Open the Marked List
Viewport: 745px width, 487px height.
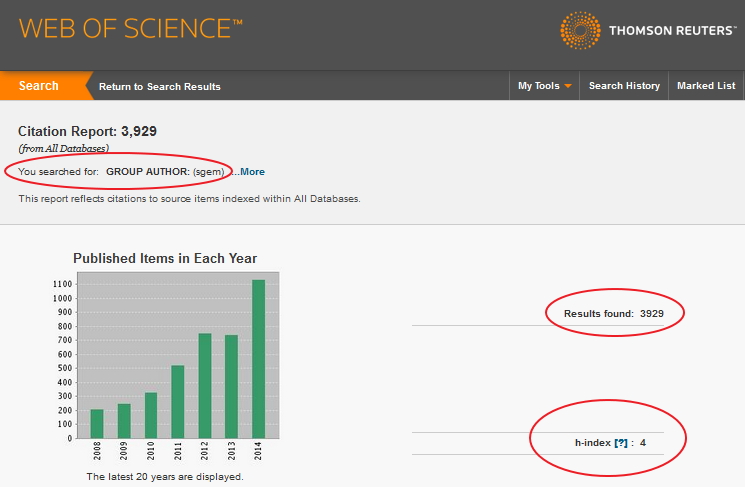[706, 86]
